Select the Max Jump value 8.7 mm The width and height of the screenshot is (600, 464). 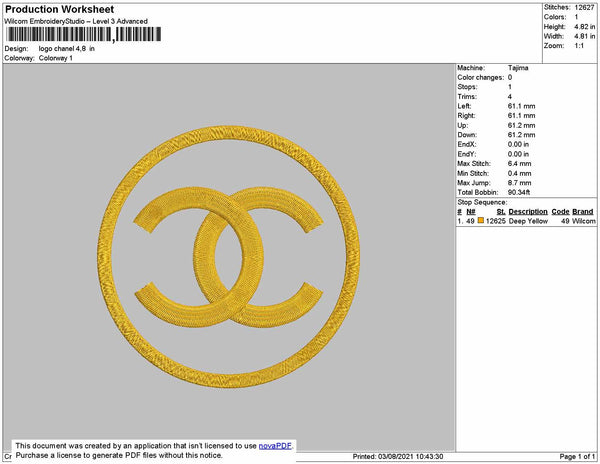point(519,183)
